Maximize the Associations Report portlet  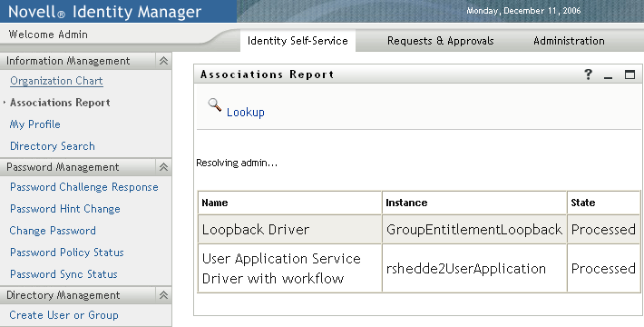(x=629, y=74)
